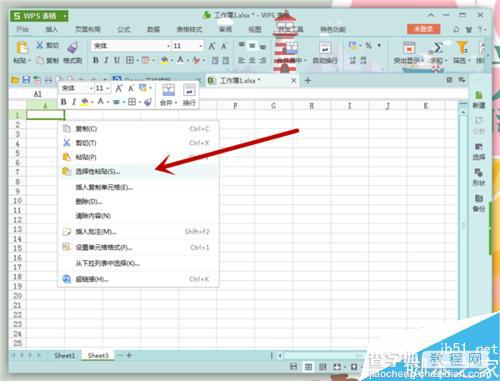Screen dimensions: 500x381
Task: Apply percent style with the % icon
Action: coord(368,45)
